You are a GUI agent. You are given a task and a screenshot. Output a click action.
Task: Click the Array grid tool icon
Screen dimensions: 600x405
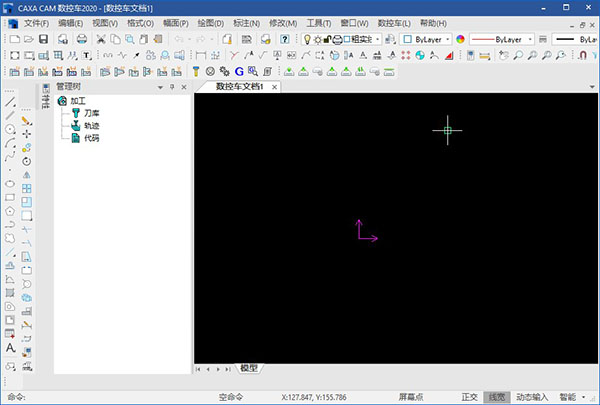(26, 188)
